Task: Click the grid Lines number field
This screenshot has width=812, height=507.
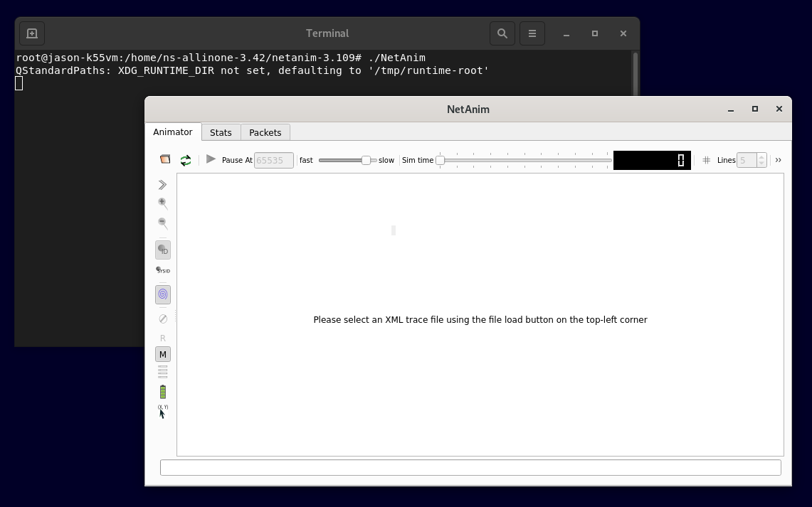Action: click(x=747, y=161)
